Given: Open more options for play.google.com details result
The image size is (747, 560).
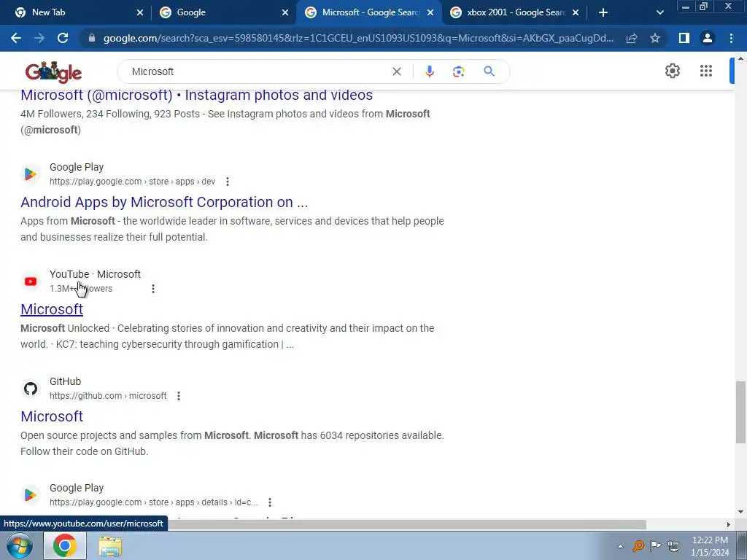Looking at the screenshot, I should click(x=270, y=502).
